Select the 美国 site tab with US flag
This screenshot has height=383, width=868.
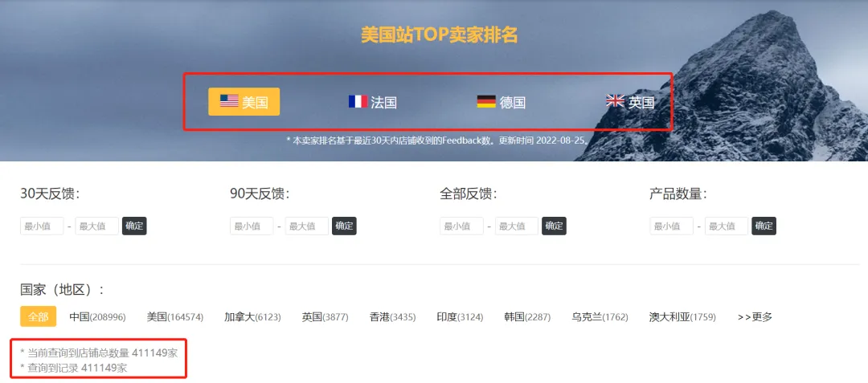[244, 102]
